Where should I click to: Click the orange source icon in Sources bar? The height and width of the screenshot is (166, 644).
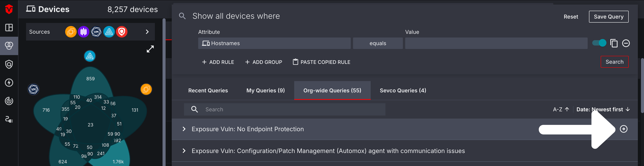point(71,32)
